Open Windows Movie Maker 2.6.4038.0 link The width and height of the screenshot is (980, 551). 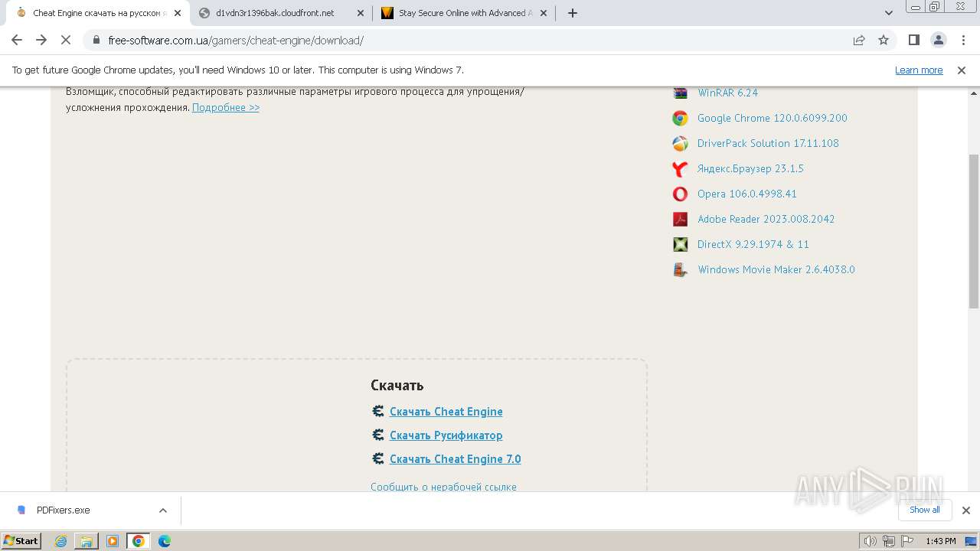pyautogui.click(x=776, y=269)
